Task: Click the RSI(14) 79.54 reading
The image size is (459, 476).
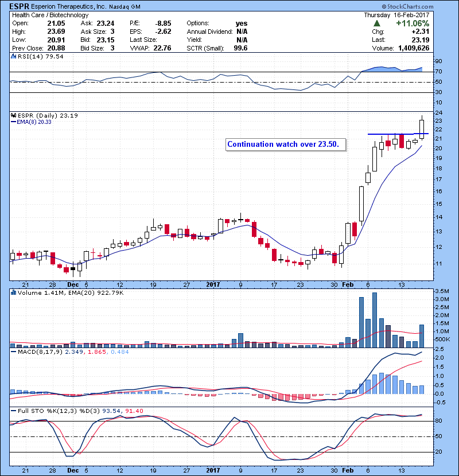Action: coord(40,56)
